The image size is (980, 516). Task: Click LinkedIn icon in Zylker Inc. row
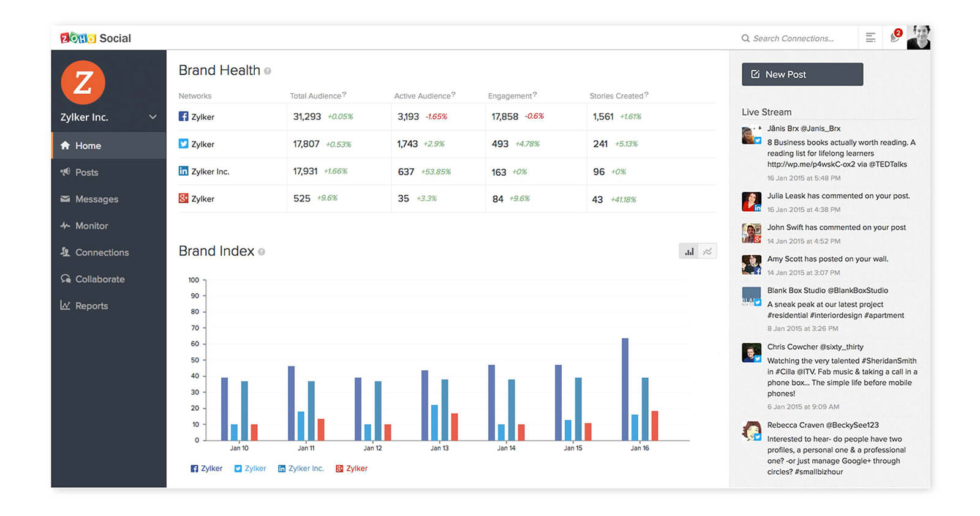[183, 171]
